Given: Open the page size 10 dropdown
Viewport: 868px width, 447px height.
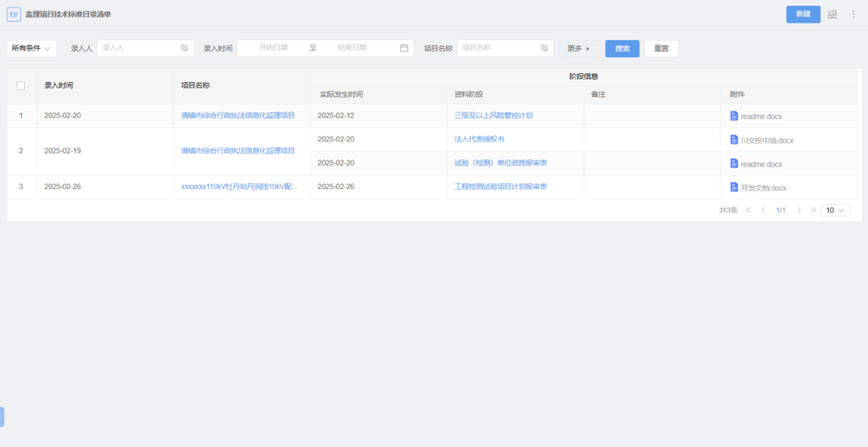Looking at the screenshot, I should click(835, 211).
